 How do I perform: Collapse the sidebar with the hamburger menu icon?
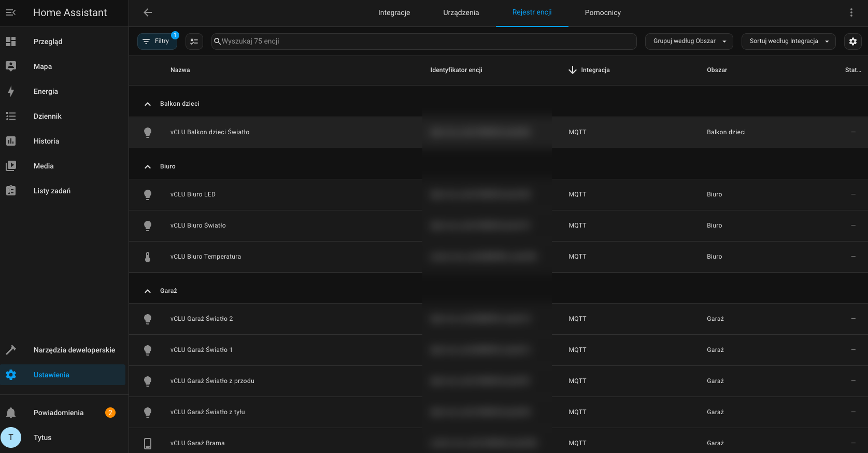[x=11, y=12]
